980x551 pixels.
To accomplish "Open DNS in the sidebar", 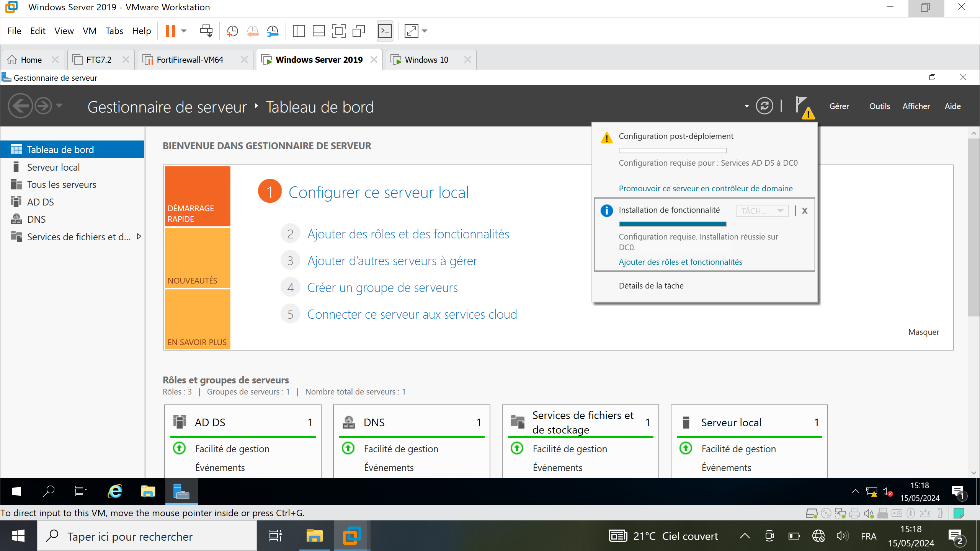I will click(x=72, y=219).
